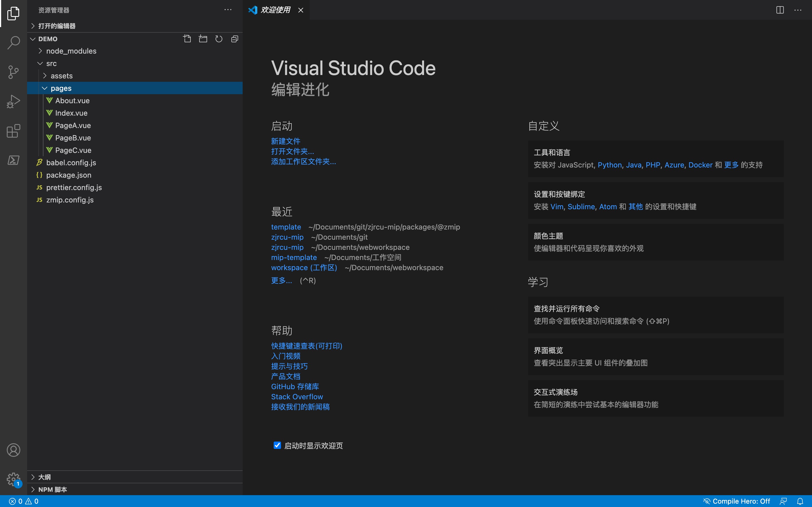
Task: Select the 欢迎使用 editor tab
Action: [276, 10]
